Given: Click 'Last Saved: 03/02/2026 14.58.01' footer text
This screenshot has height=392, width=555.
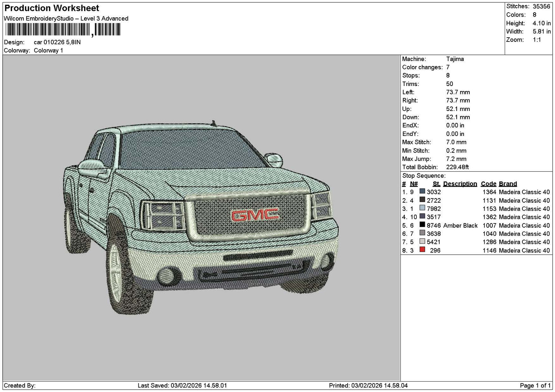Looking at the screenshot, I should pos(182,385).
